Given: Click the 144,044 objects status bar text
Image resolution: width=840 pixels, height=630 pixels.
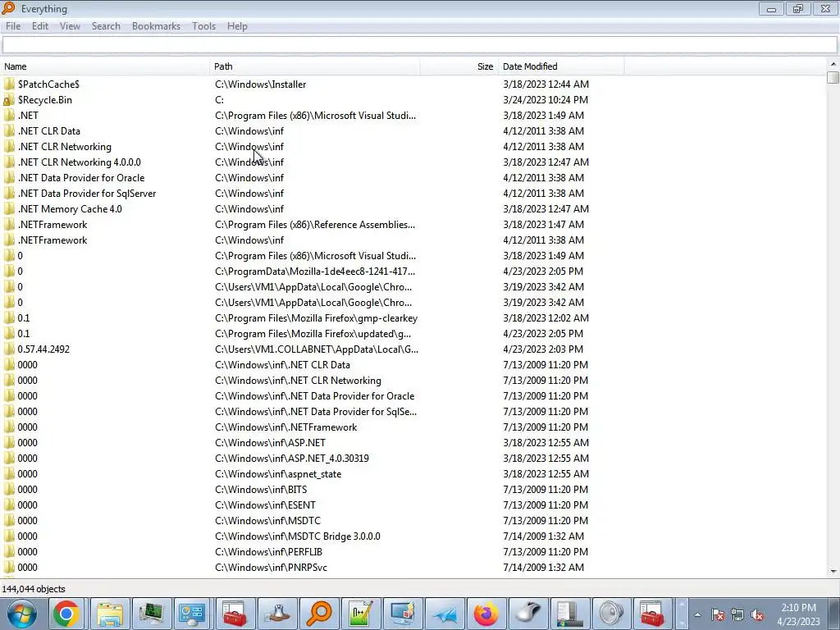Looking at the screenshot, I should click(x=34, y=589).
